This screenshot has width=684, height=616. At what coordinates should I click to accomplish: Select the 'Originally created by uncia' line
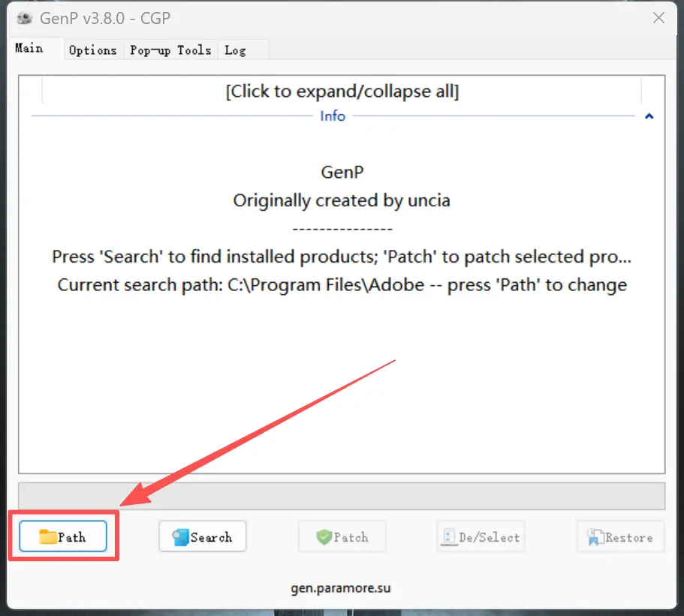click(342, 200)
